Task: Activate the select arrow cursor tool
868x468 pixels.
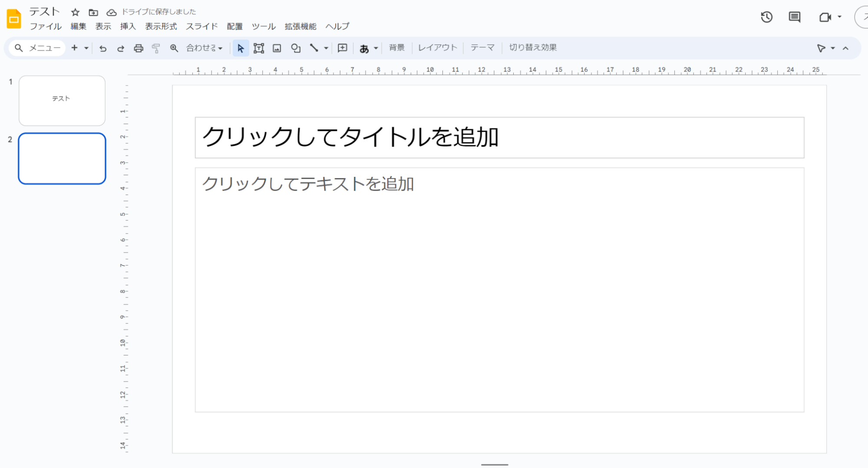Action: [241, 48]
